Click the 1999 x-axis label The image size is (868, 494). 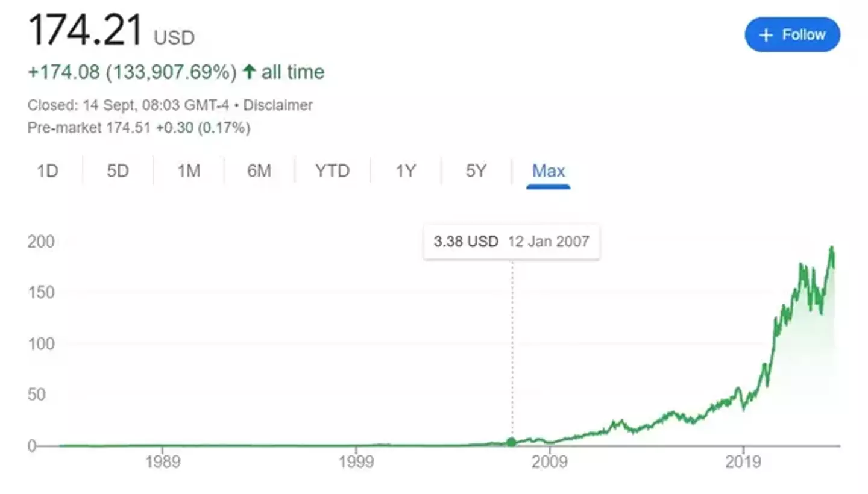point(356,463)
